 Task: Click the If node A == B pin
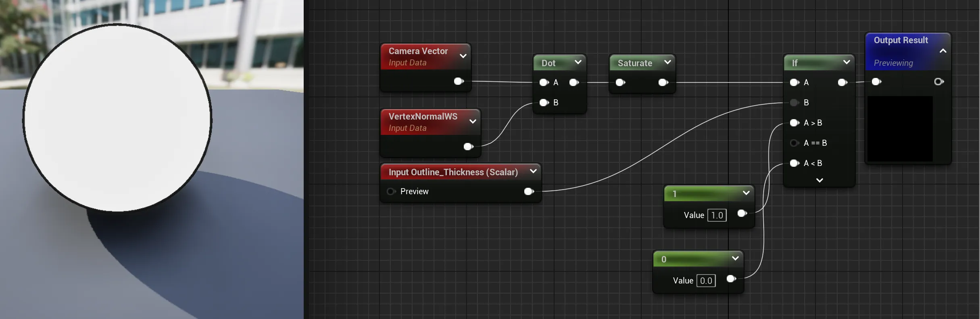click(794, 143)
